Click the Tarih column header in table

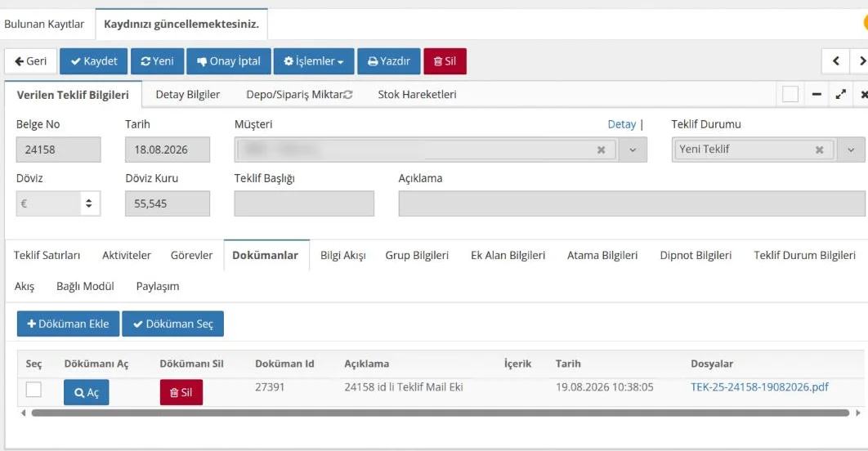point(568,364)
